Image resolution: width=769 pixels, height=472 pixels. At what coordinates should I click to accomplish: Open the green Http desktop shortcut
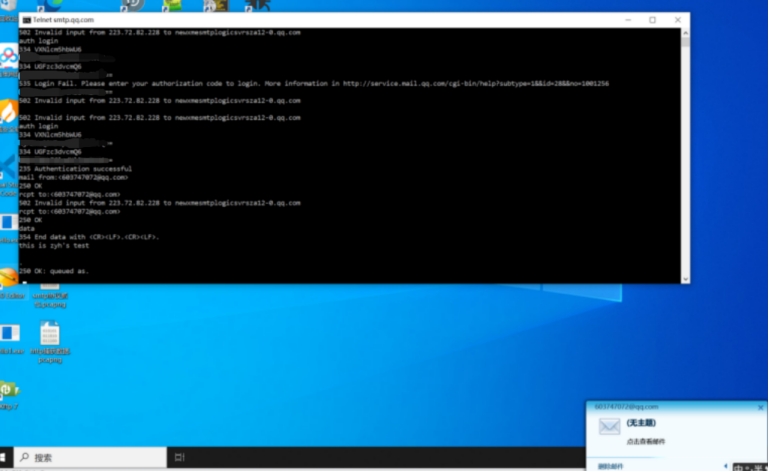pyautogui.click(x=8, y=391)
